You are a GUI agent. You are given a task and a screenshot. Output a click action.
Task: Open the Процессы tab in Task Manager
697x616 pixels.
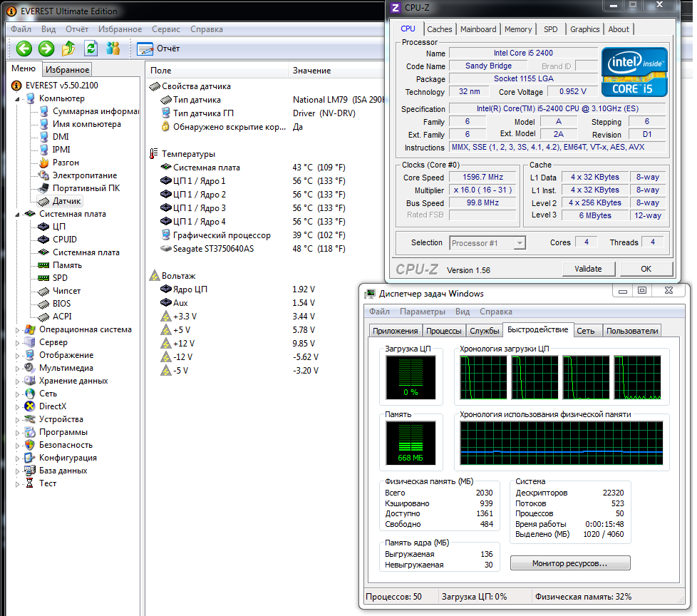[443, 331]
